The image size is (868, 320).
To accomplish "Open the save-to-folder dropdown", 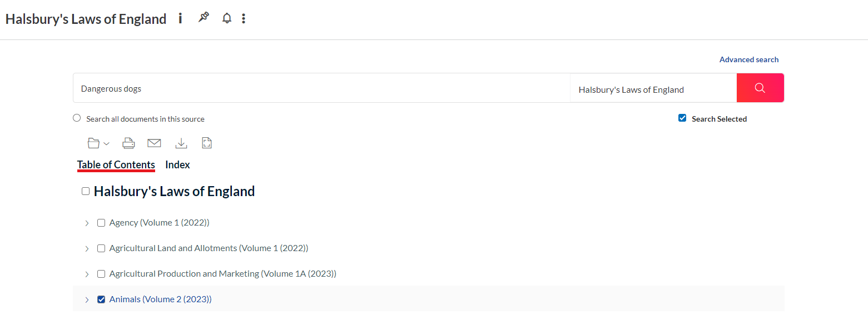I will pos(98,143).
